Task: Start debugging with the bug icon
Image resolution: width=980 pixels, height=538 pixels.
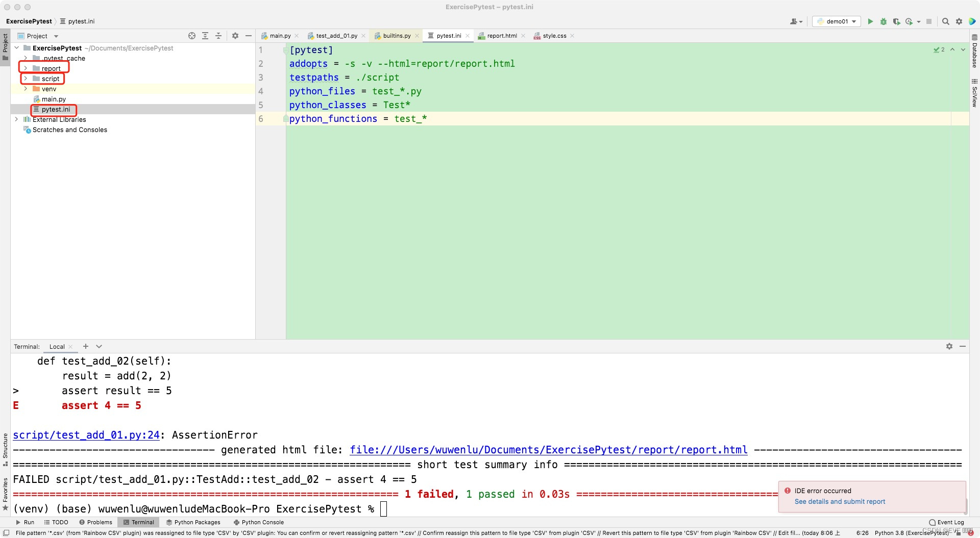Action: [x=884, y=21]
